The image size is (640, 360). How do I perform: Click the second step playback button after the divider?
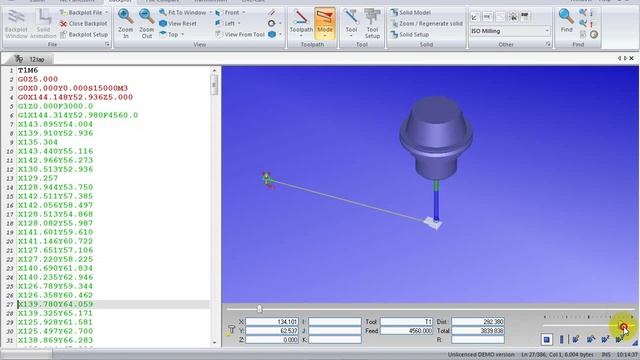pos(591,339)
